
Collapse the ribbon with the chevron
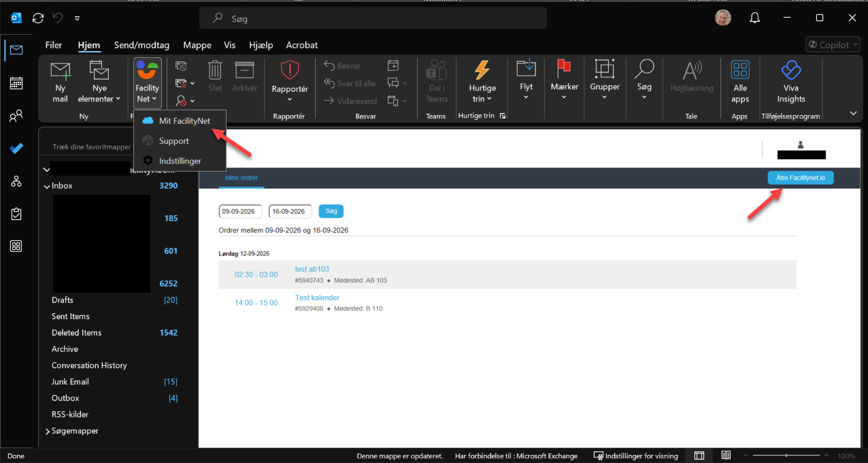coord(853,113)
